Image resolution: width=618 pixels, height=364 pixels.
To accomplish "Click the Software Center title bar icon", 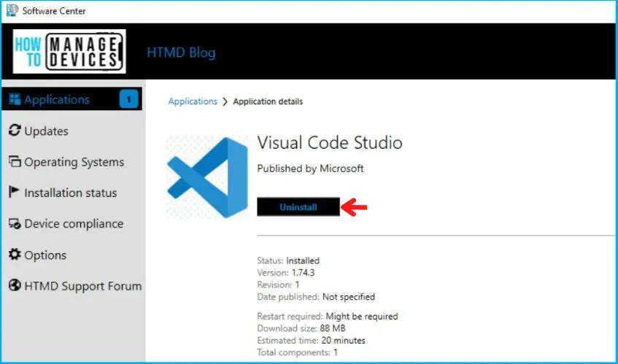I will 12,10.
